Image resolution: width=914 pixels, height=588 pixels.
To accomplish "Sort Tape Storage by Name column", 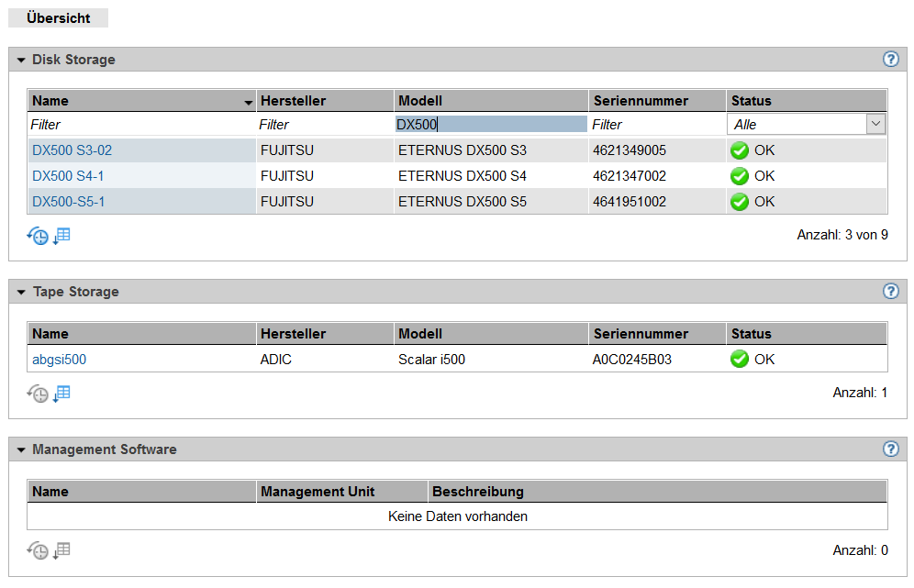I will [x=141, y=333].
